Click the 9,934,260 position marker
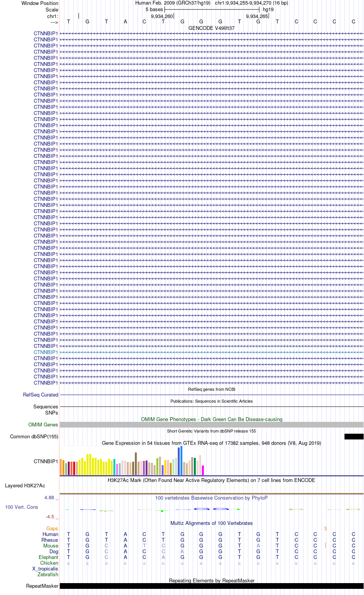The width and height of the screenshot is (364, 595). click(x=162, y=16)
